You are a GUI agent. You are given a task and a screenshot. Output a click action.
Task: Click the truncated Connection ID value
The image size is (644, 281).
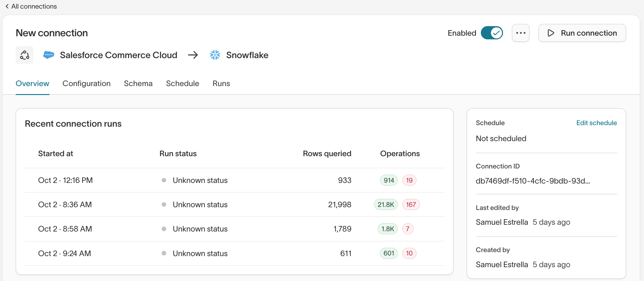[x=533, y=181]
